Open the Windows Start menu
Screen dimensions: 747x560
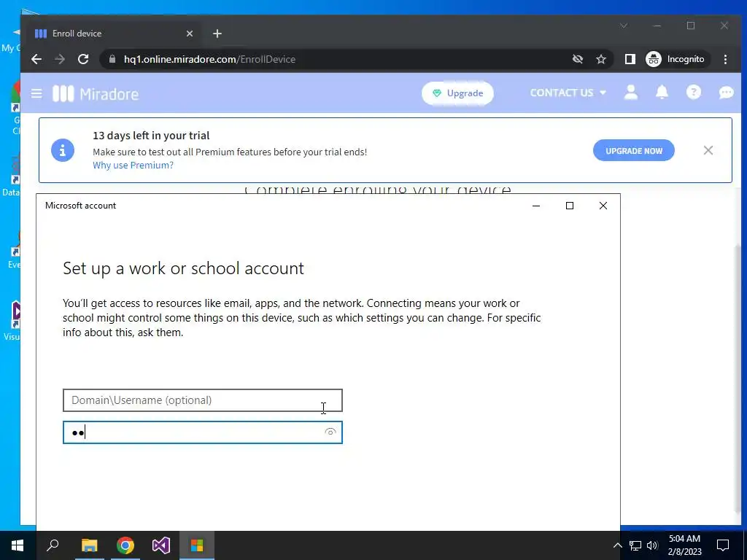click(18, 545)
